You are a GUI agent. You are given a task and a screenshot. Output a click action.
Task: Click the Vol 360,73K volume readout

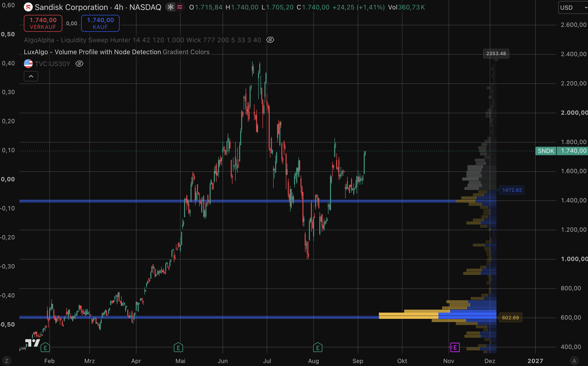coord(406,7)
